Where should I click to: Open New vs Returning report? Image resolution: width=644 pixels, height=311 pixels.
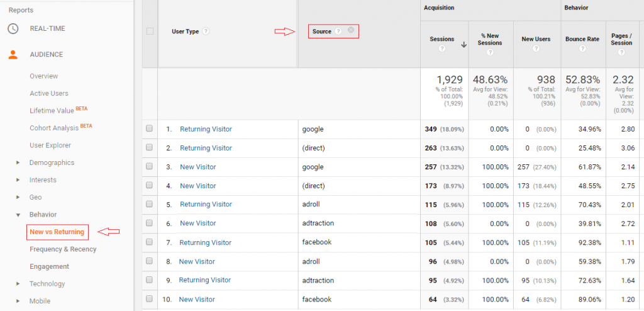coord(57,232)
